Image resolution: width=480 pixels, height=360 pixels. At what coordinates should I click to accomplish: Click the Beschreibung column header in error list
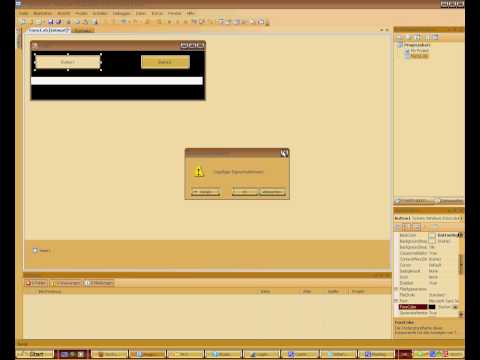(x=147, y=291)
